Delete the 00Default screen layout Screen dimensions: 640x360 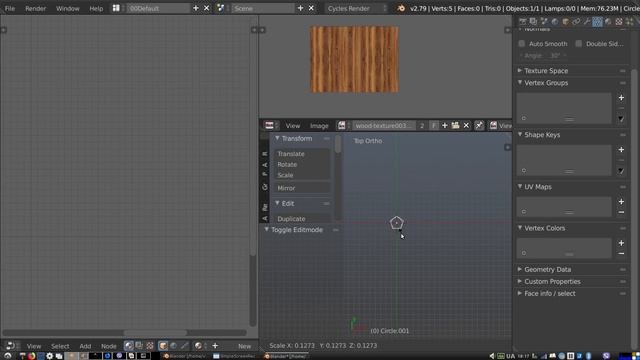coord(207,8)
